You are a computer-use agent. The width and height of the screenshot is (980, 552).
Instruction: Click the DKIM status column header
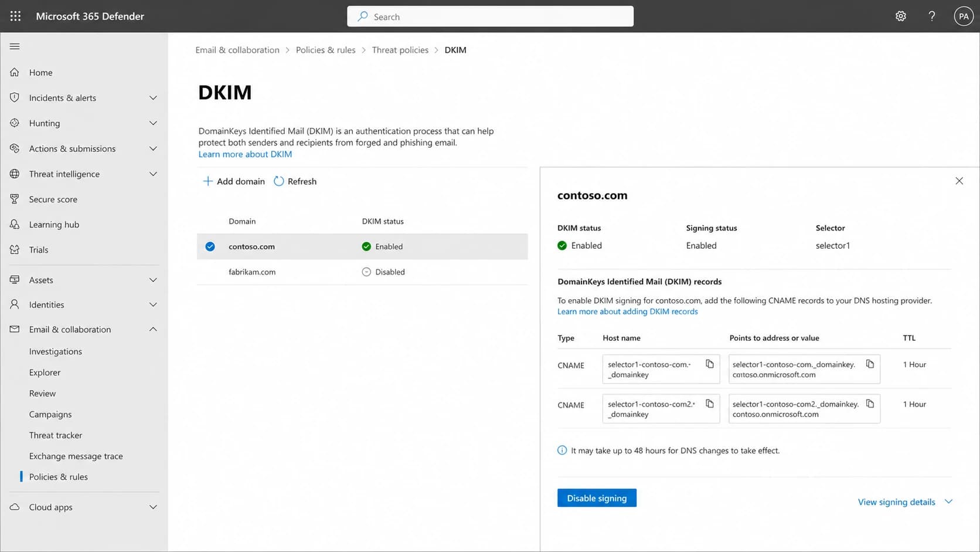tap(383, 221)
